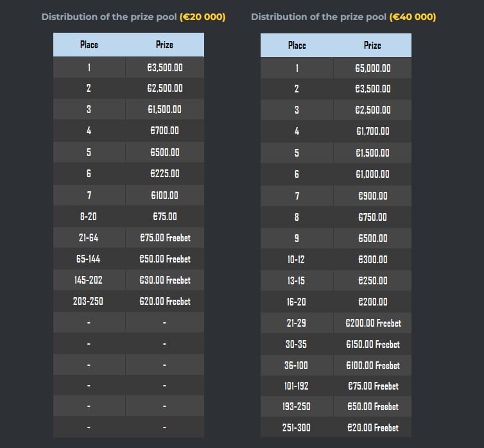Click the €1,700.00 prize cell

[x=372, y=131]
